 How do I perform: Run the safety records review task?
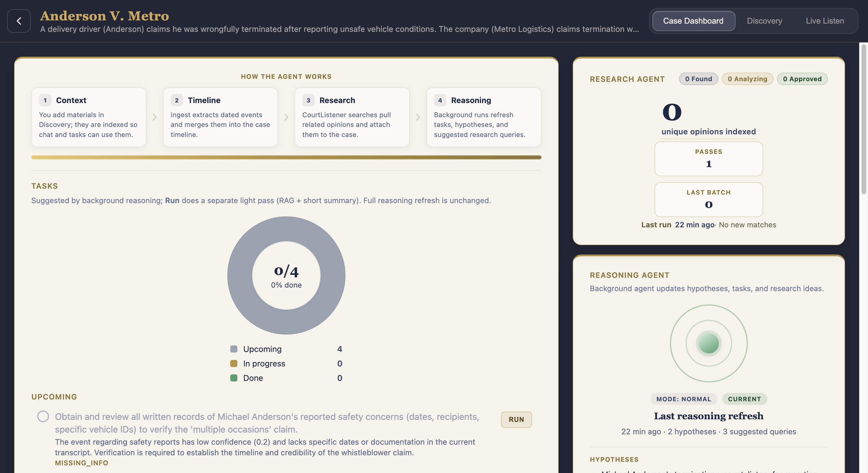[516, 420]
